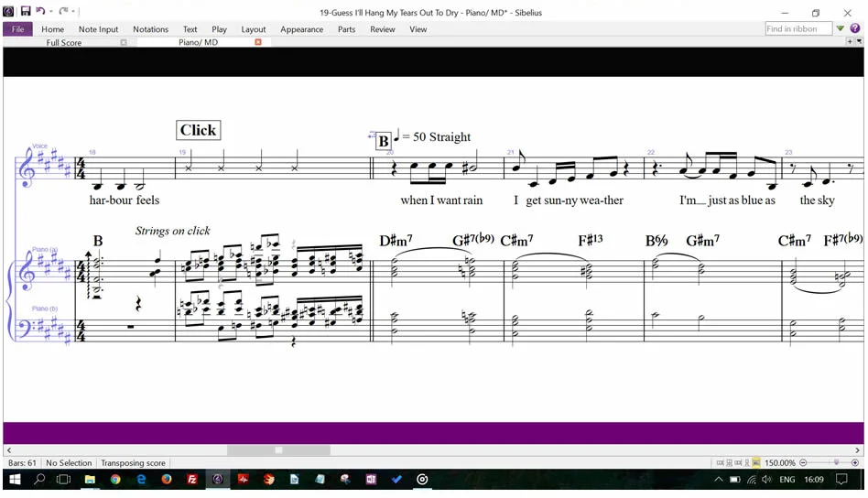Click the 'Transposing score' status entry
868x498 pixels.
click(x=133, y=463)
